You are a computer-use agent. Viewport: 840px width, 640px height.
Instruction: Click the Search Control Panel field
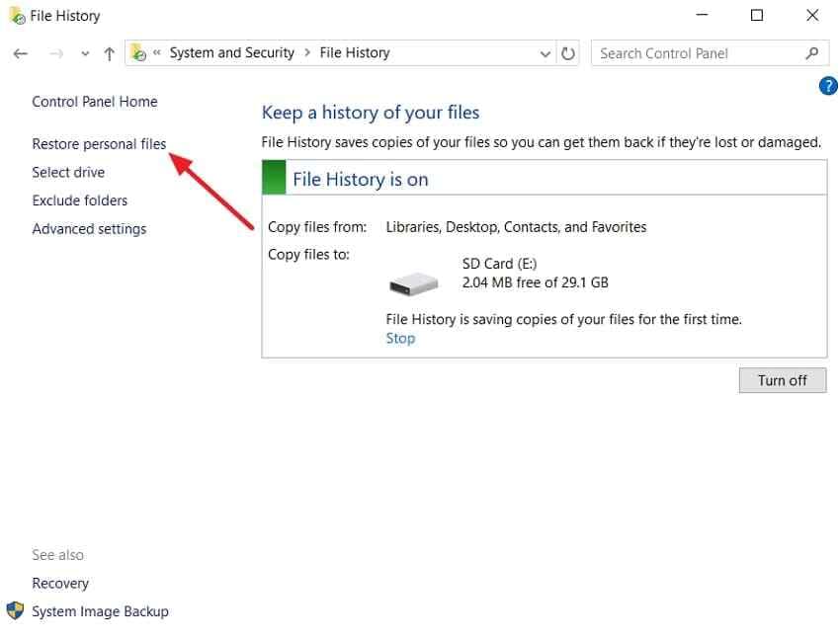710,53
